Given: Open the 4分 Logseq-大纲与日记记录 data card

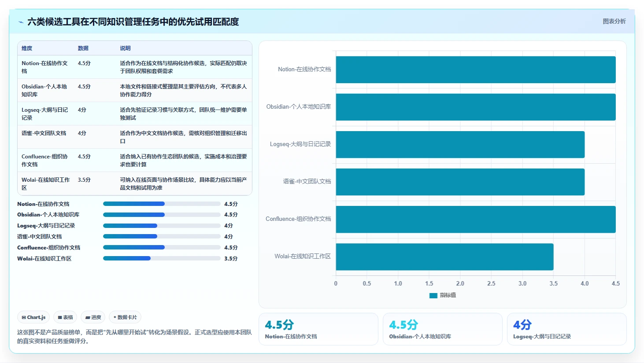Looking at the screenshot, I should [567, 329].
